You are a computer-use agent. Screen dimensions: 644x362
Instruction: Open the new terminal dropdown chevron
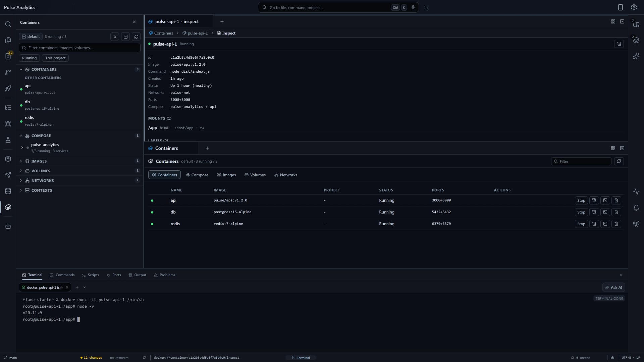pos(85,287)
